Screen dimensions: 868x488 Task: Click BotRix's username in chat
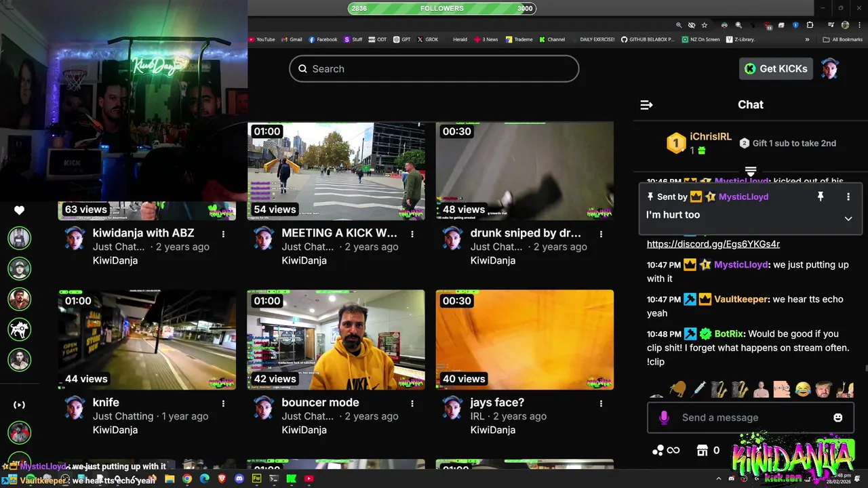pyautogui.click(x=729, y=333)
